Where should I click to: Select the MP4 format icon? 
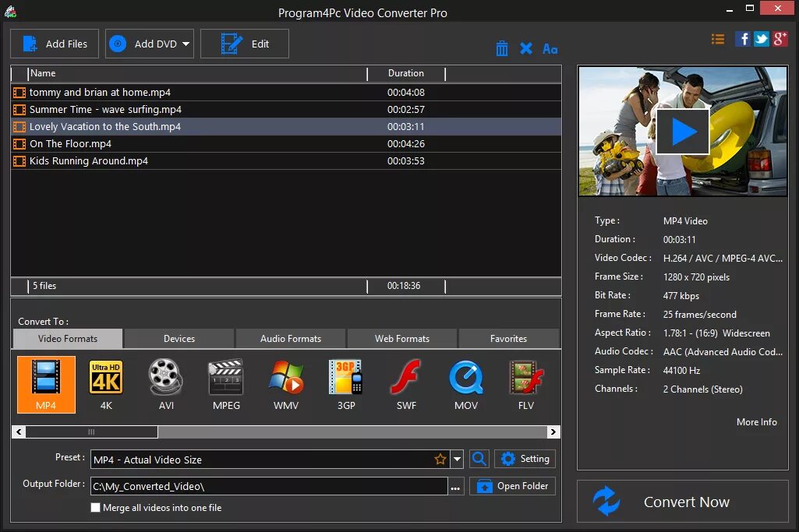pyautogui.click(x=46, y=384)
